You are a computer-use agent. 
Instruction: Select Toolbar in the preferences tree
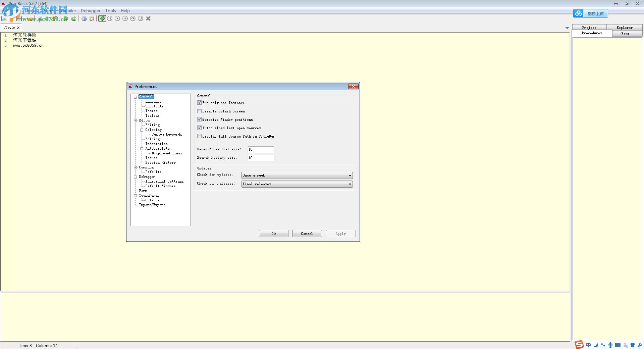(x=152, y=116)
